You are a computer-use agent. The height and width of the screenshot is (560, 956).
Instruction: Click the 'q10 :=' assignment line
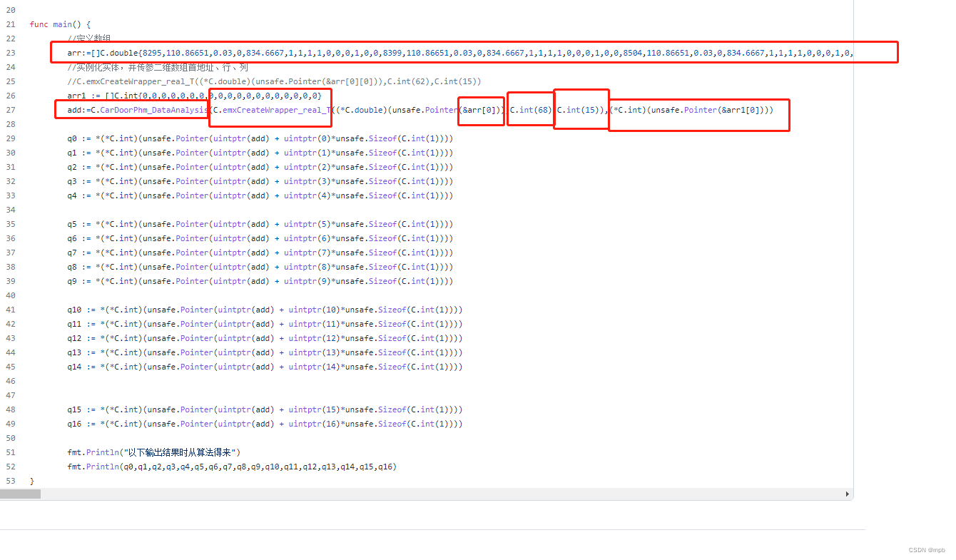tap(265, 310)
